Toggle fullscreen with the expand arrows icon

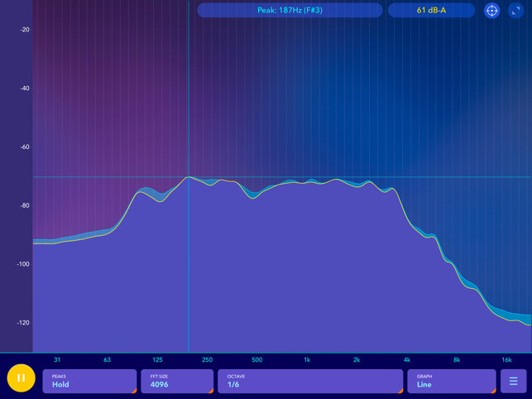515,11
